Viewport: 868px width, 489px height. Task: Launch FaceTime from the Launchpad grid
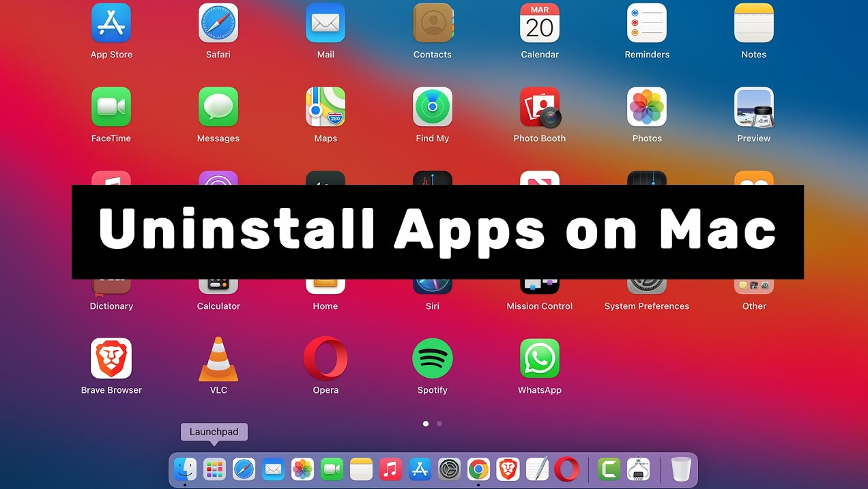click(x=111, y=107)
